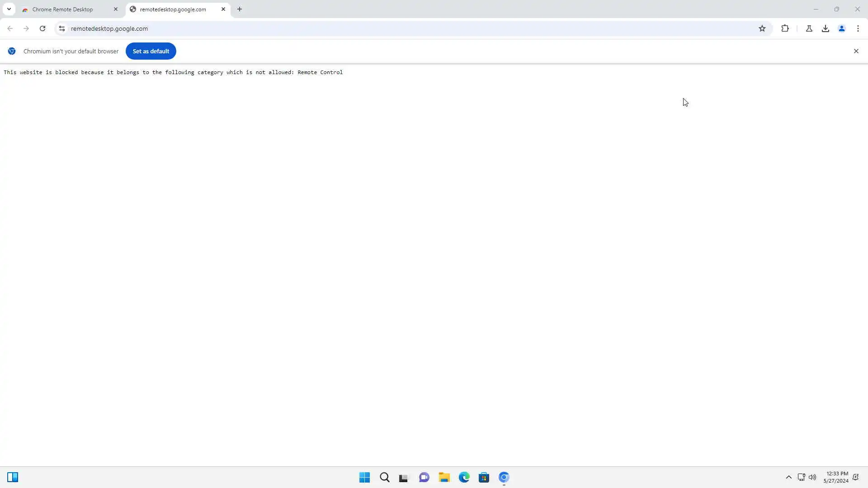Open Chromium three-dot menu

pyautogui.click(x=858, y=28)
